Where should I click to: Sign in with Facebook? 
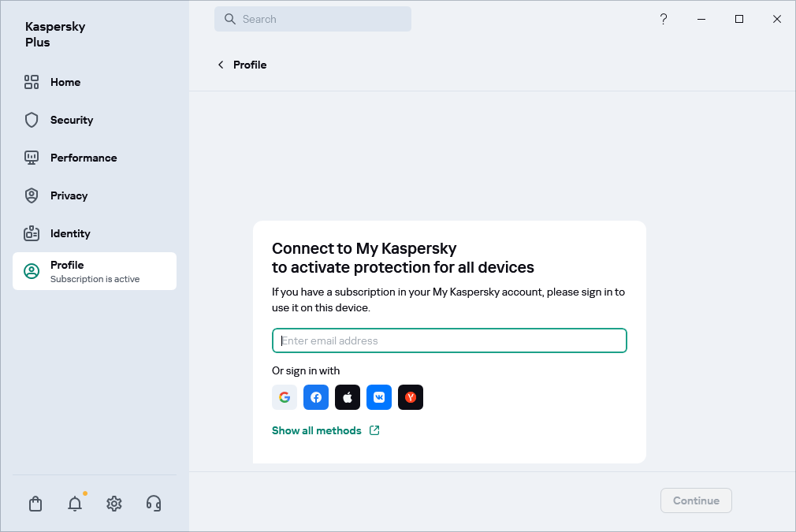click(316, 397)
